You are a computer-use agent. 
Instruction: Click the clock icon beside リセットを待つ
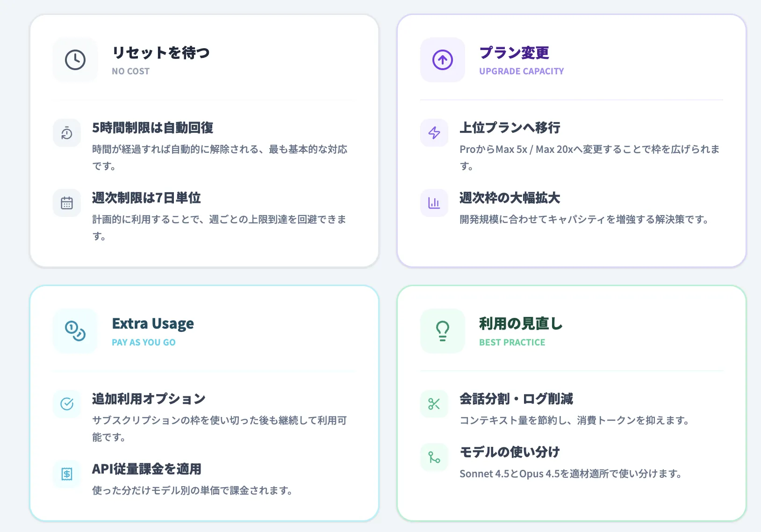(75, 60)
